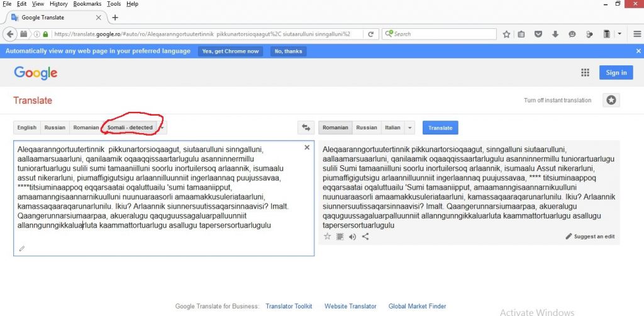This screenshot has width=644, height=316.
Task: Select Romanian as target language
Action: pos(335,128)
